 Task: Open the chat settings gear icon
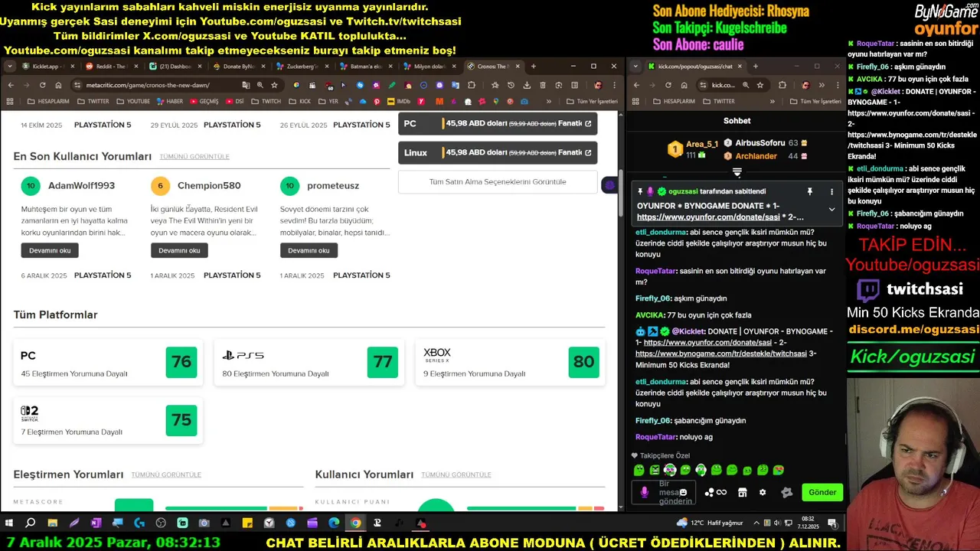coord(763,492)
